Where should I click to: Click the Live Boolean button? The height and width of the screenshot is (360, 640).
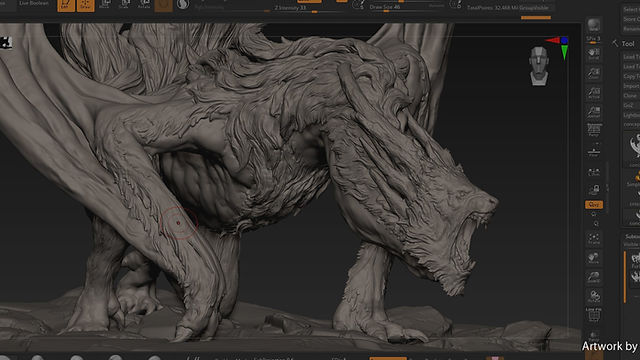(x=33, y=3)
